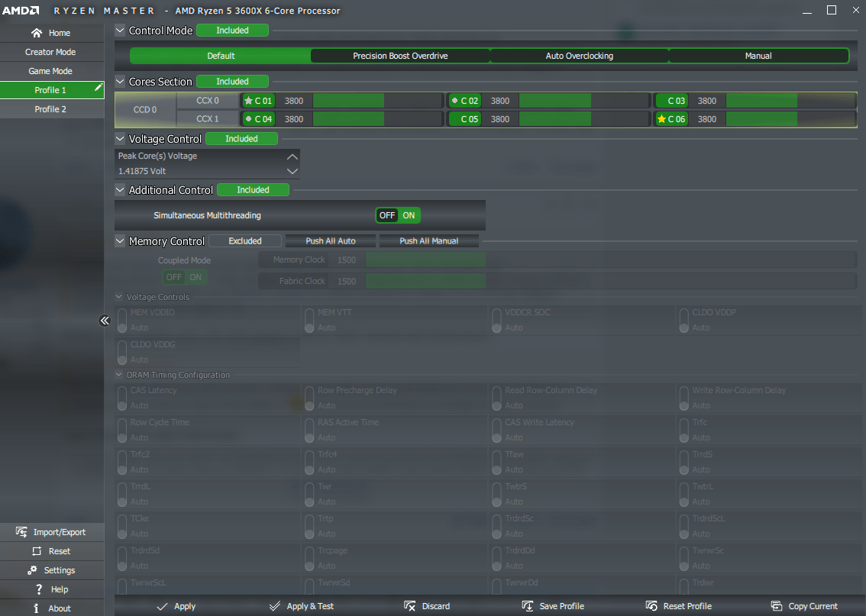Click the star on core C 01

pyautogui.click(x=248, y=101)
